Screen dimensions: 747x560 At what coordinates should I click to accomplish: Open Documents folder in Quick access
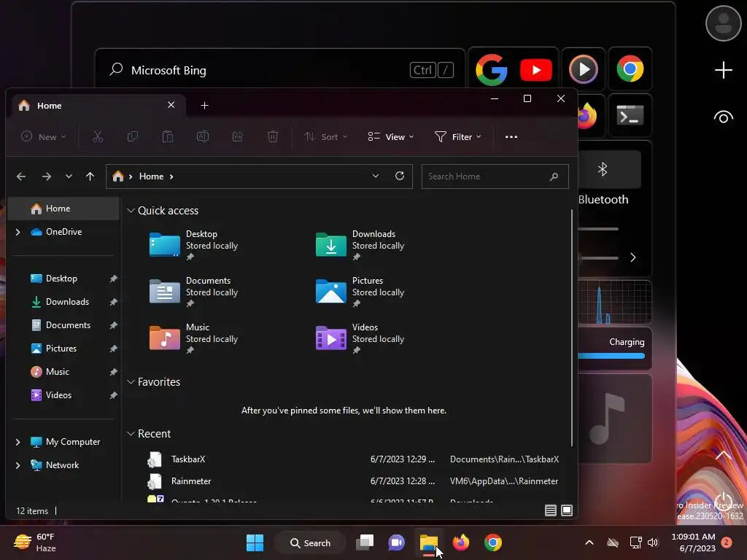click(x=193, y=292)
